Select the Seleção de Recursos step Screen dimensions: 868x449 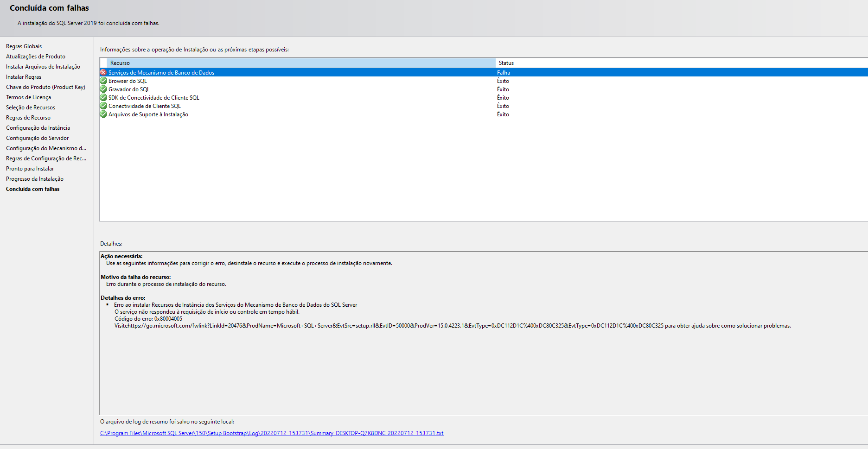click(31, 108)
